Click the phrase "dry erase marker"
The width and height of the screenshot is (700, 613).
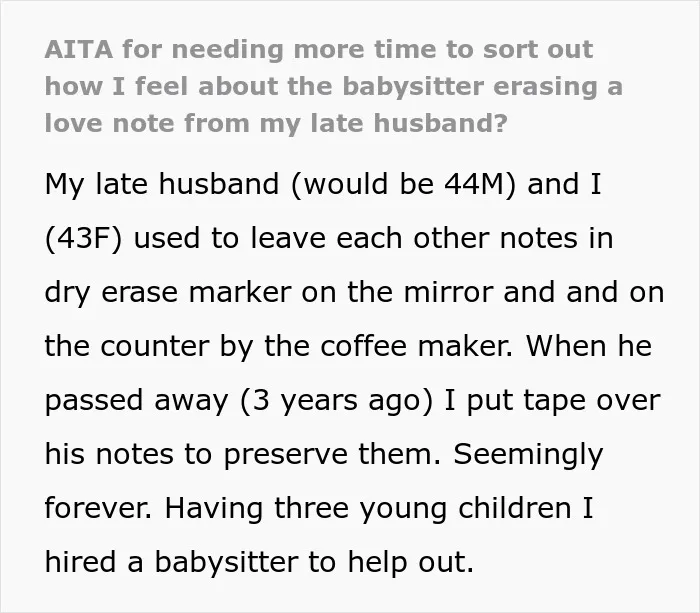[x=168, y=292]
